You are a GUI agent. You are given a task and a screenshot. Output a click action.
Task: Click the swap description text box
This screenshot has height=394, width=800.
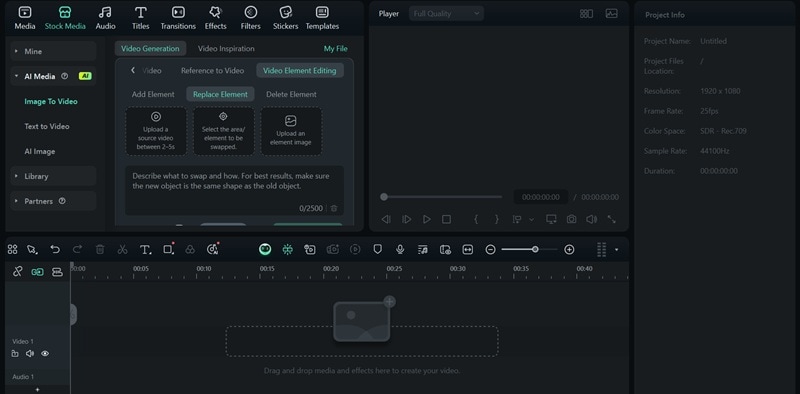click(x=234, y=190)
